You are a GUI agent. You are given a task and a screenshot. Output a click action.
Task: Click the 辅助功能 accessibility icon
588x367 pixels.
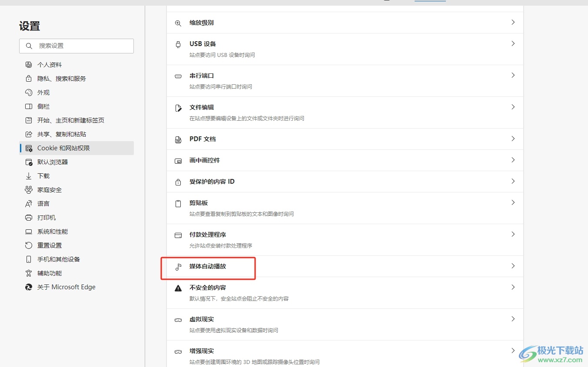click(x=29, y=273)
